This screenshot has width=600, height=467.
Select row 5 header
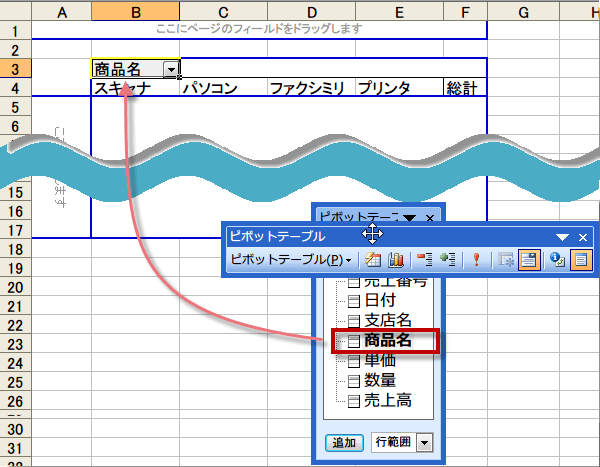point(15,107)
